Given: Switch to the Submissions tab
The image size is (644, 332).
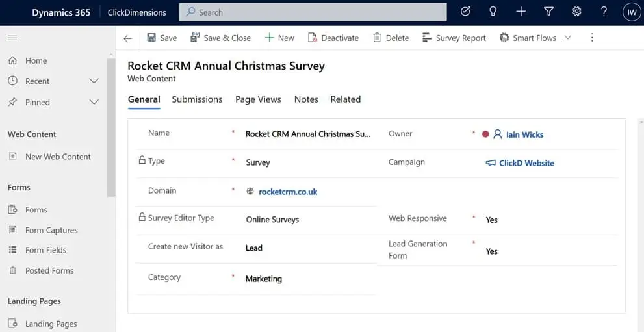Looking at the screenshot, I should (x=197, y=99).
